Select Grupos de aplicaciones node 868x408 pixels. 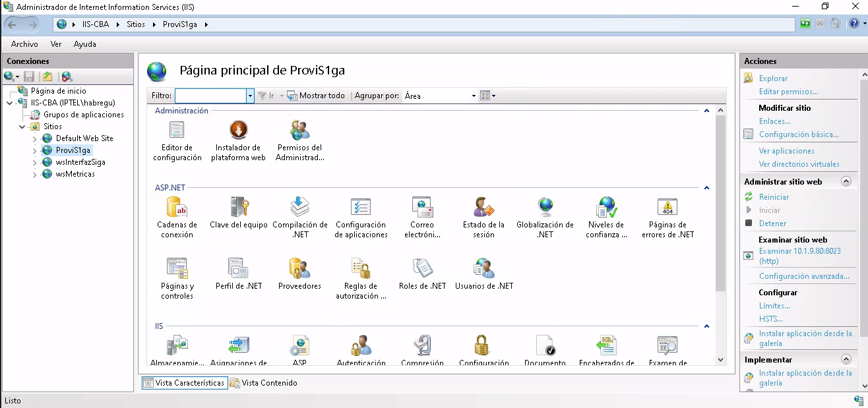(x=84, y=115)
